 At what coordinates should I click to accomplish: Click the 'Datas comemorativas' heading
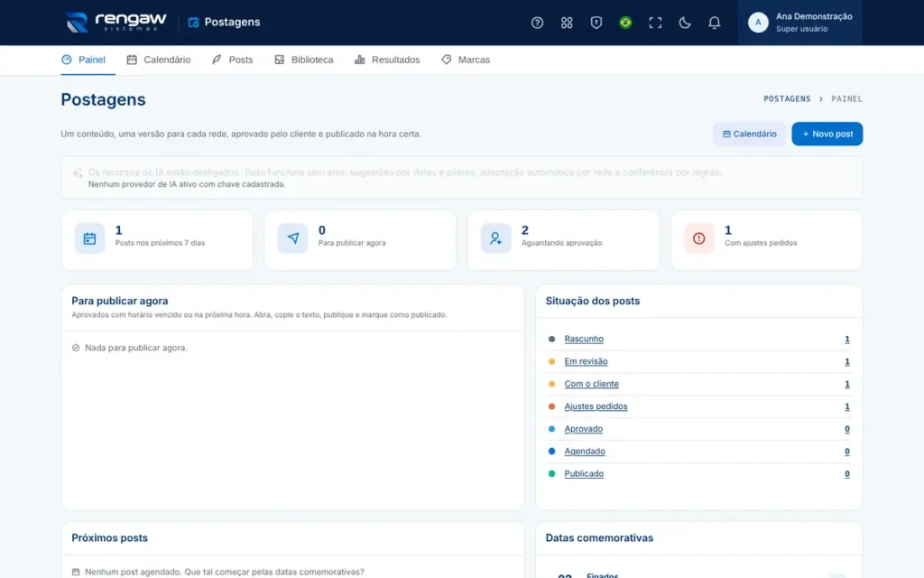tap(599, 538)
